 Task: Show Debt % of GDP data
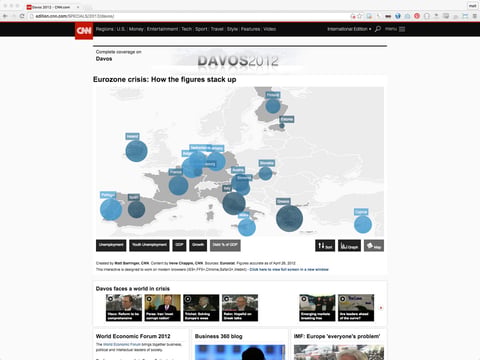pyautogui.click(x=225, y=245)
